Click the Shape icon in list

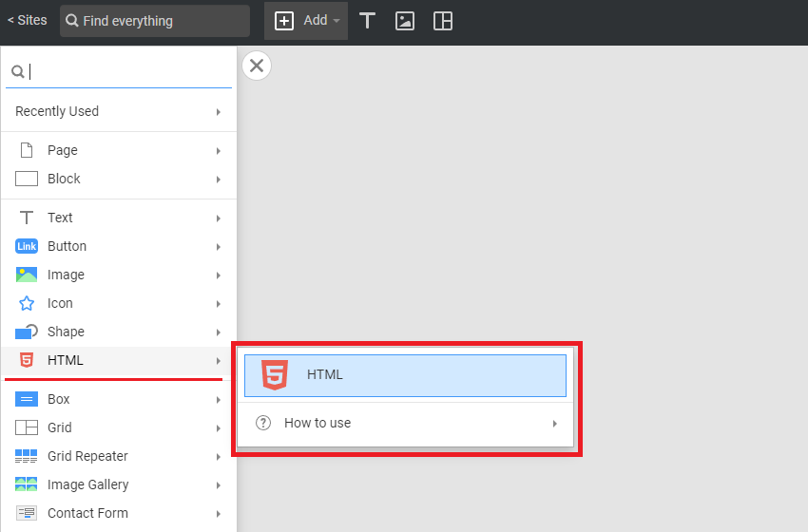[27, 332]
